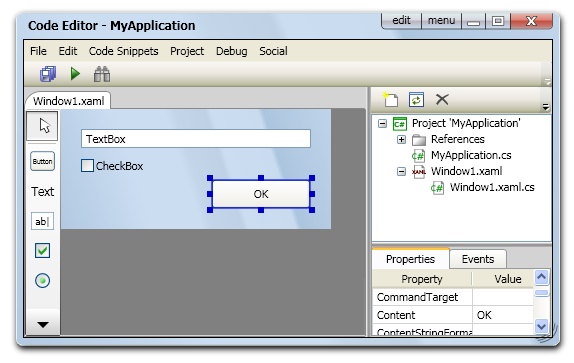Click the Value column header
The width and height of the screenshot is (574, 363).
(503, 279)
